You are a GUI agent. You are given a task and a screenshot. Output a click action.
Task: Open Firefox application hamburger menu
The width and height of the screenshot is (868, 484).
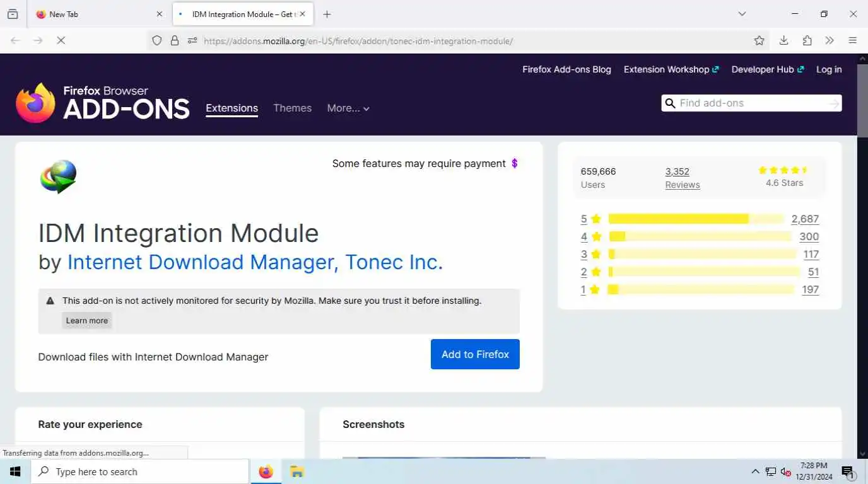[x=853, y=40]
